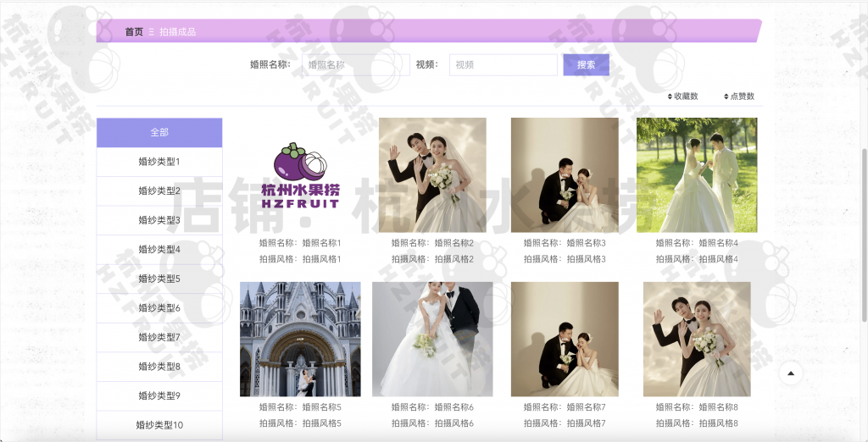Focus the 婚照名称 search field
This screenshot has height=442, width=868.
coord(356,64)
